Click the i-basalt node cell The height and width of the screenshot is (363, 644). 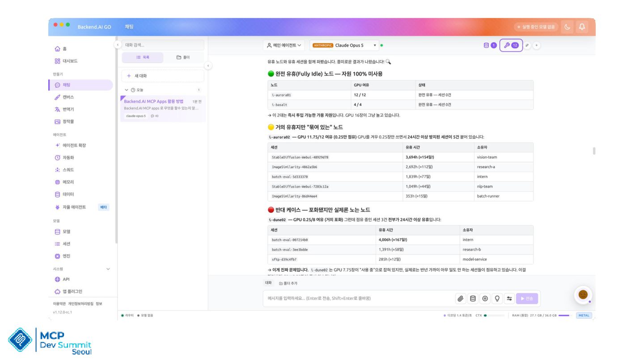[x=310, y=105]
